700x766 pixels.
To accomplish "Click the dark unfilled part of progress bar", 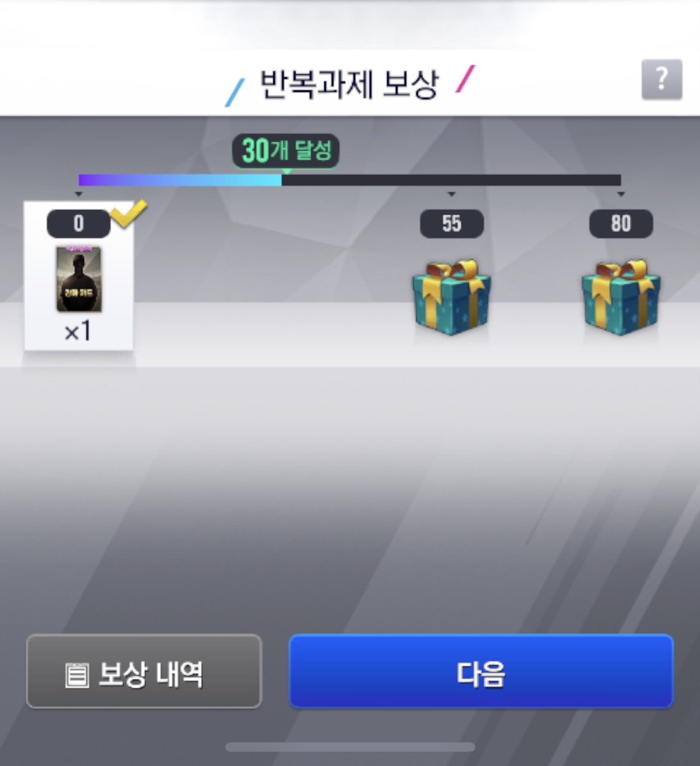I will 451,180.
